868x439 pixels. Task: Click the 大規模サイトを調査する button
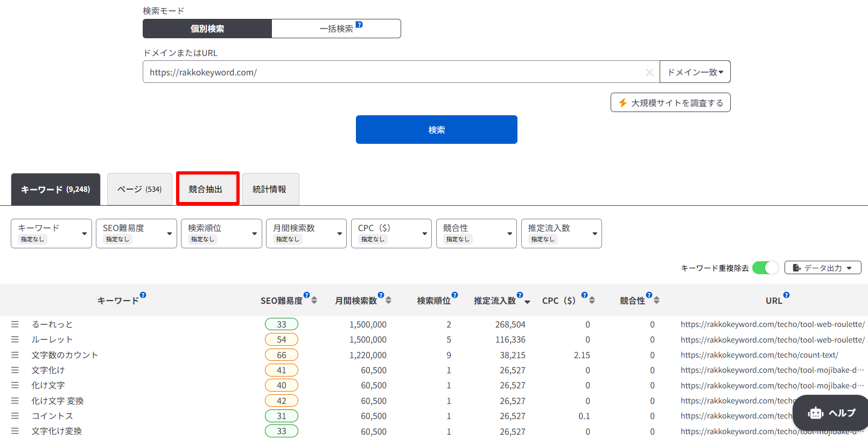pyautogui.click(x=670, y=102)
